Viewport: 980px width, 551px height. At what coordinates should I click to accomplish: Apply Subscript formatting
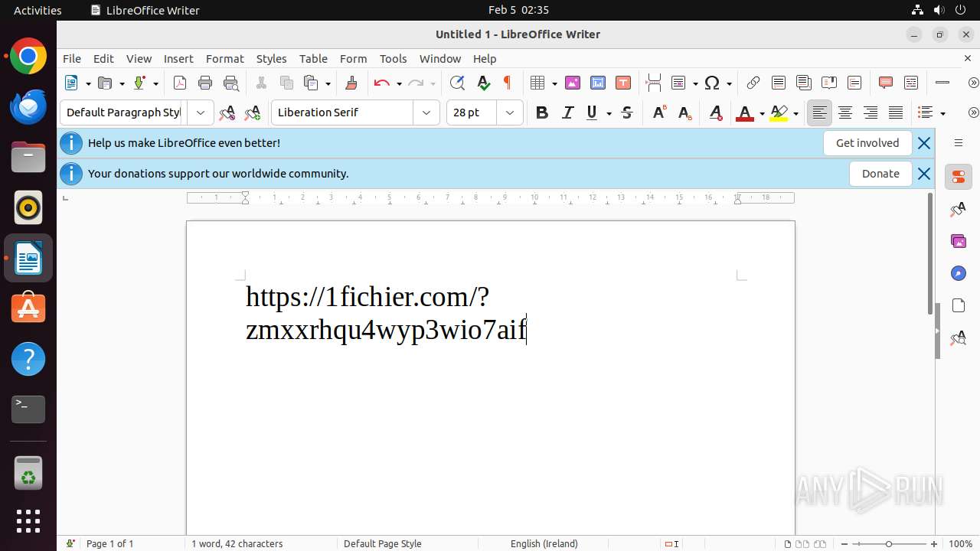[x=684, y=112]
